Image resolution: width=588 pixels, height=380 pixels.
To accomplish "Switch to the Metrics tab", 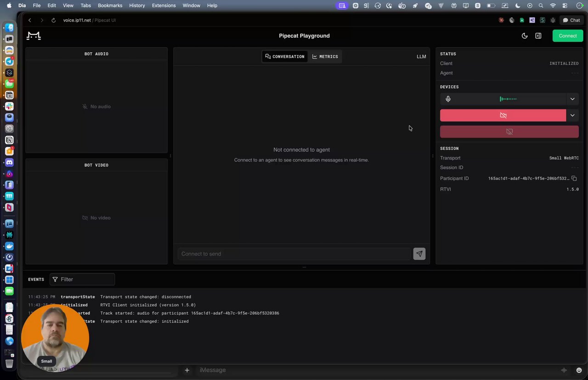I will coord(325,57).
